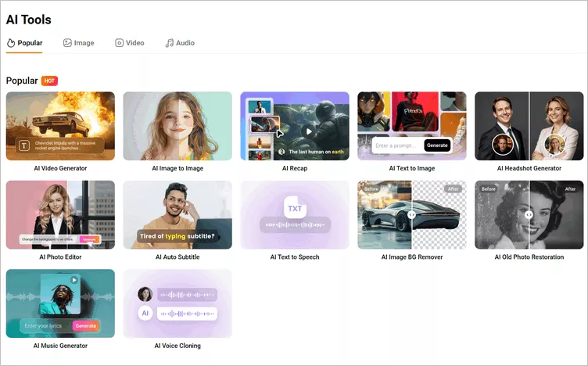Open the AI Image BG Remover thumbnail
Image resolution: width=588 pixels, height=366 pixels.
coord(412,215)
